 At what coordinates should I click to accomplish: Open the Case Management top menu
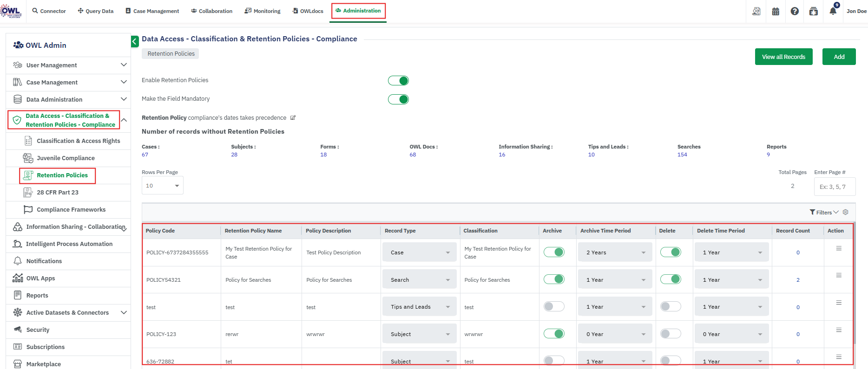click(152, 11)
